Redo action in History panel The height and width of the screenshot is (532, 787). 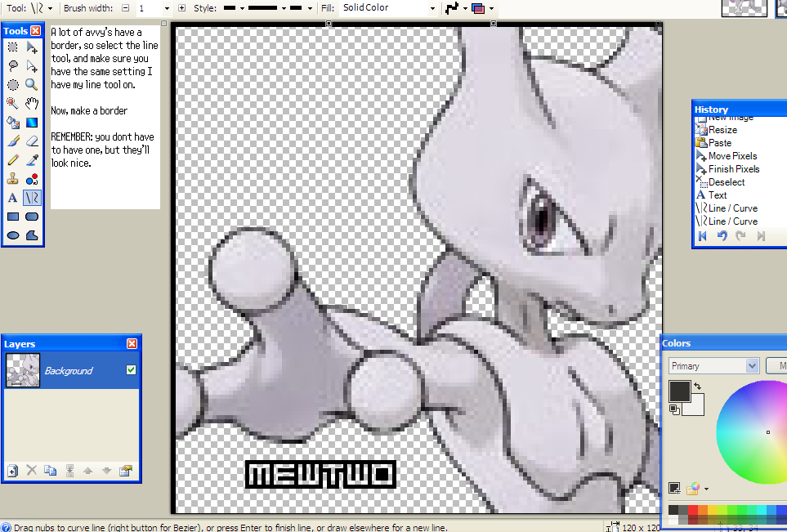(740, 236)
